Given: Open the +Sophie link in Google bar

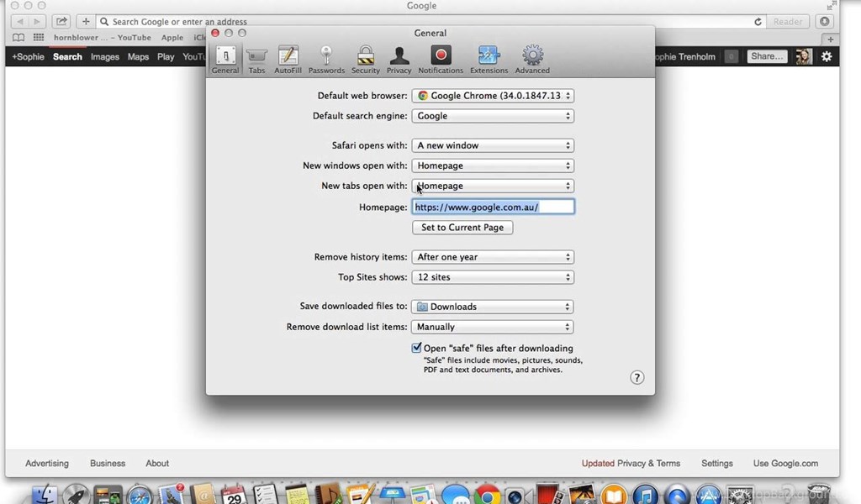Looking at the screenshot, I should click(x=28, y=56).
